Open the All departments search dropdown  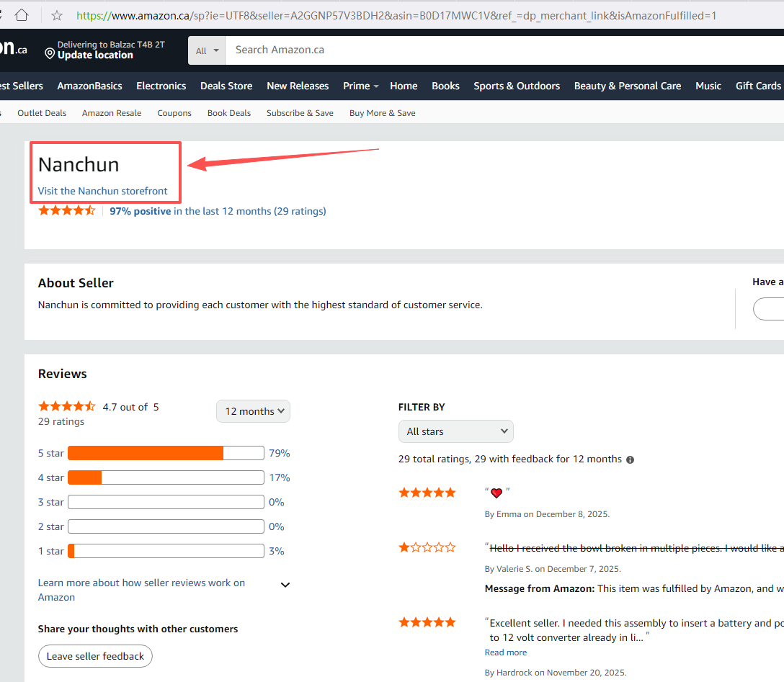pyautogui.click(x=207, y=50)
